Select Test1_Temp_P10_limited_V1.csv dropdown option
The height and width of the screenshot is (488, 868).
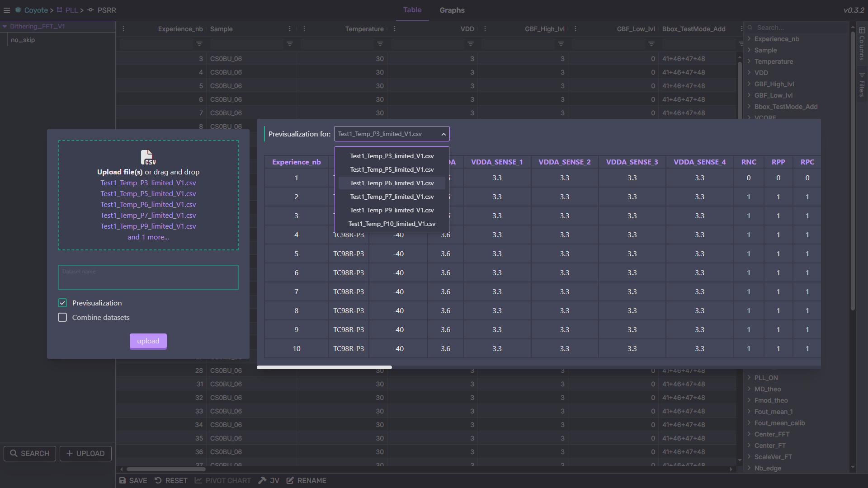click(x=392, y=224)
